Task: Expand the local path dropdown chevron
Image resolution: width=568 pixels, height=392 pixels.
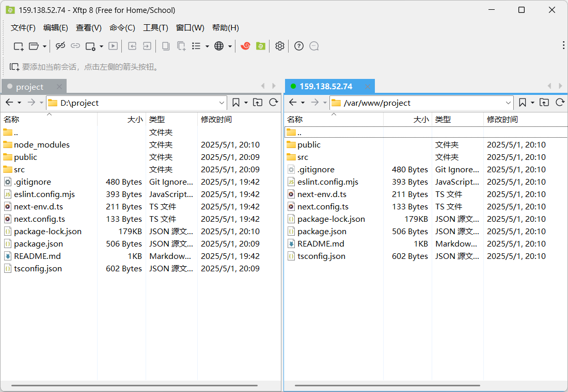Action: [222, 103]
